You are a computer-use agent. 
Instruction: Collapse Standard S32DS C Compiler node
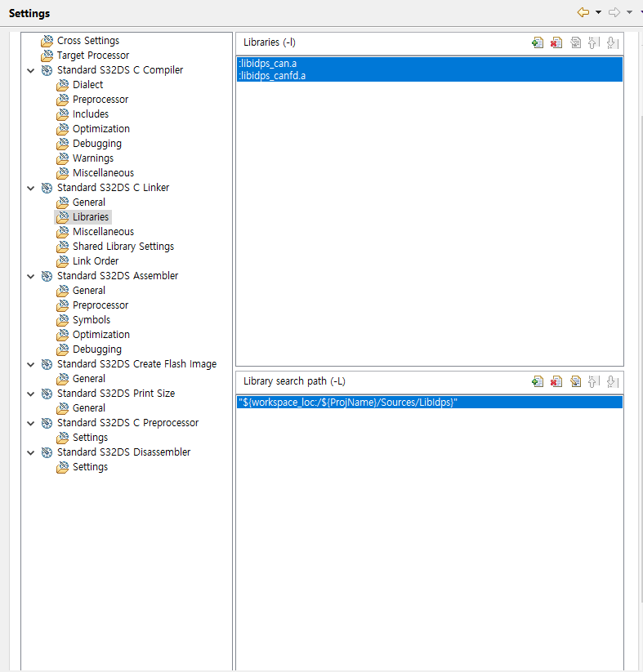pos(31,70)
